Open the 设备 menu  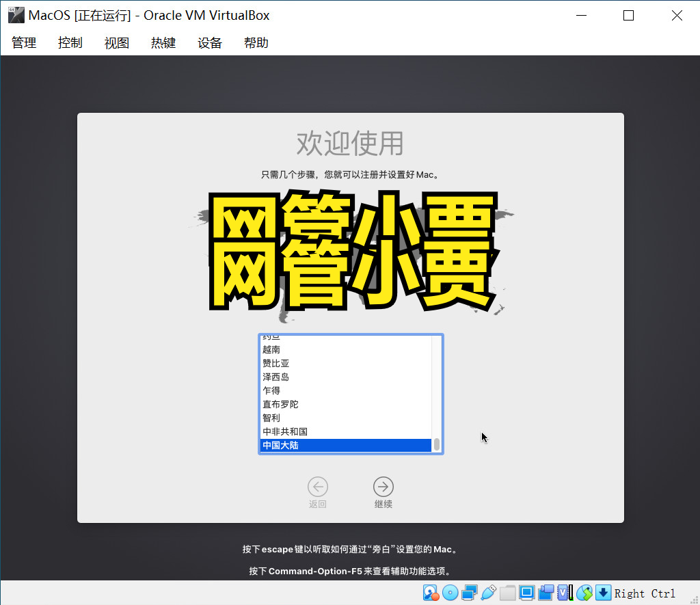[x=210, y=43]
